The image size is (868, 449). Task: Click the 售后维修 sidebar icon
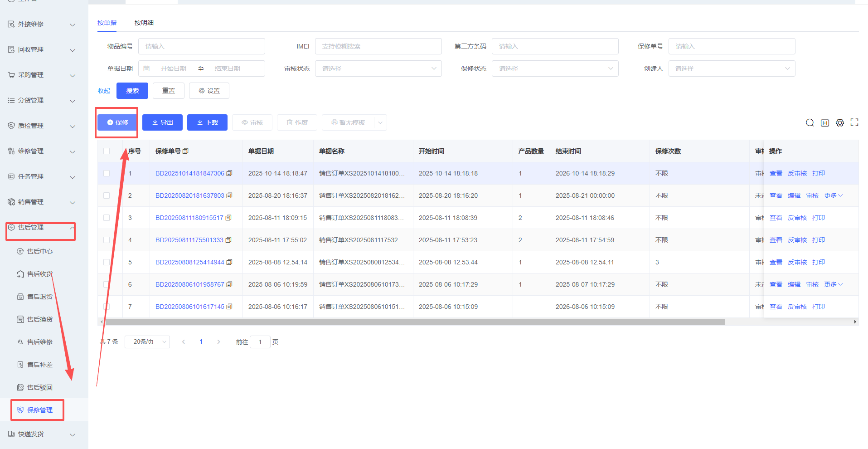pos(20,342)
